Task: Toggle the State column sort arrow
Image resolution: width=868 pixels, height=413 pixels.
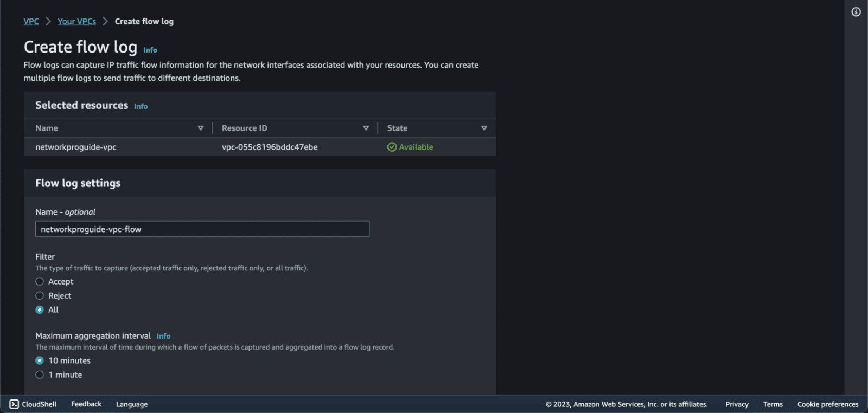Action: [x=484, y=128]
